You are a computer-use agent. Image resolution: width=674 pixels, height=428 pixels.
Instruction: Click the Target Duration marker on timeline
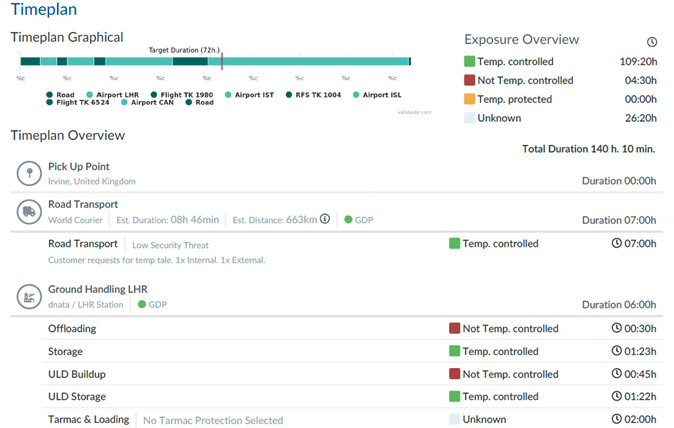tap(221, 60)
